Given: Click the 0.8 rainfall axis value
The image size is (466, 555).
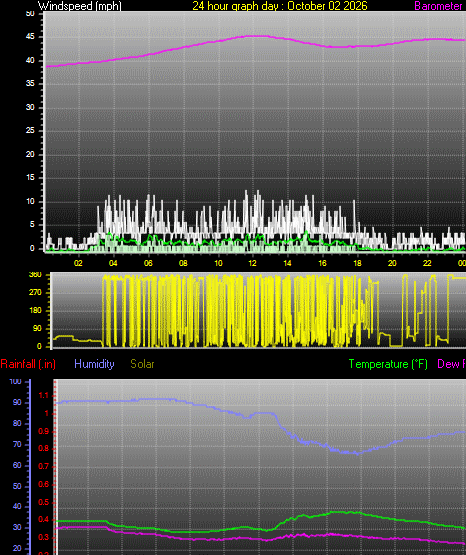Looking at the screenshot, I should click(44, 449).
